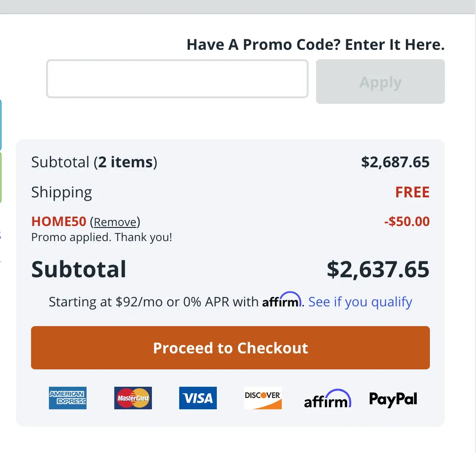Click the American Express card icon
The image size is (476, 453).
click(68, 398)
